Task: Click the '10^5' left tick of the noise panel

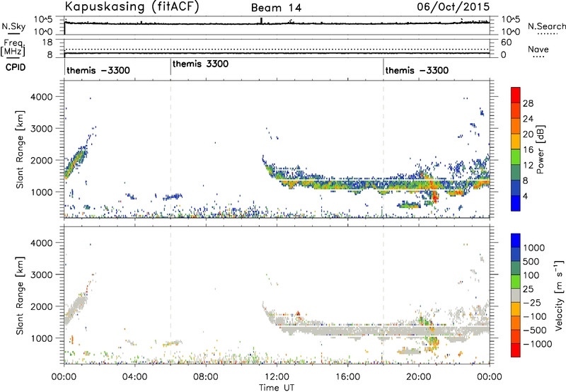Action: click(x=43, y=19)
